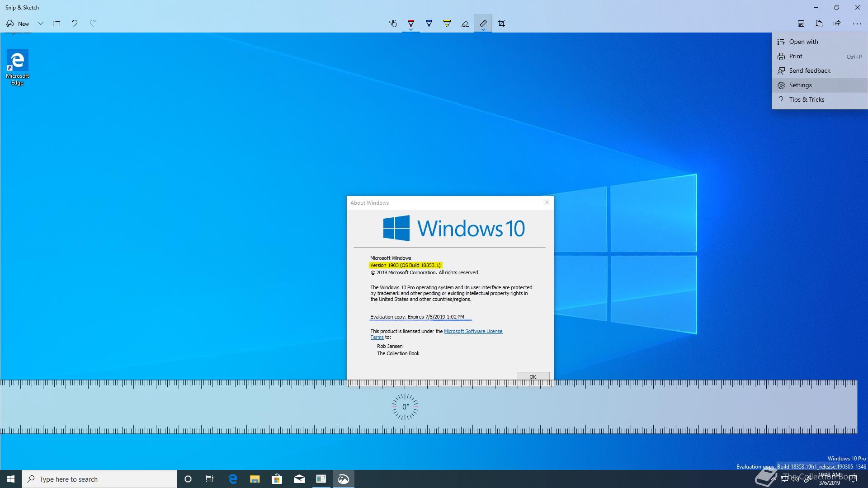
Task: Redo the annotation
Action: (x=93, y=23)
